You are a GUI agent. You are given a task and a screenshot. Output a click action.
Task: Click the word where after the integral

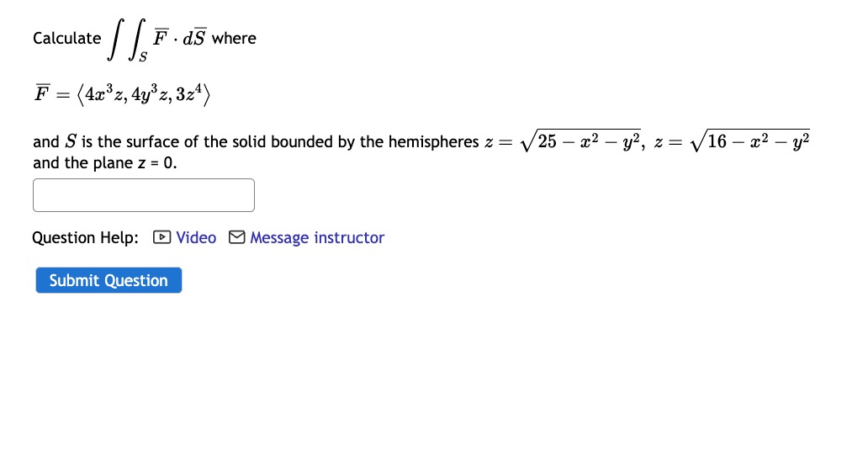pyautogui.click(x=234, y=38)
